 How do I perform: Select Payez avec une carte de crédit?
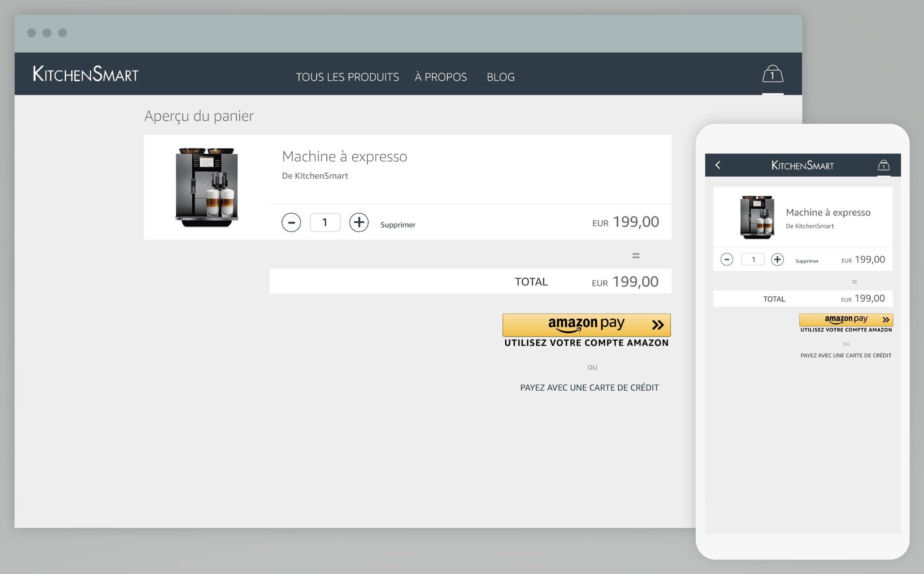589,387
